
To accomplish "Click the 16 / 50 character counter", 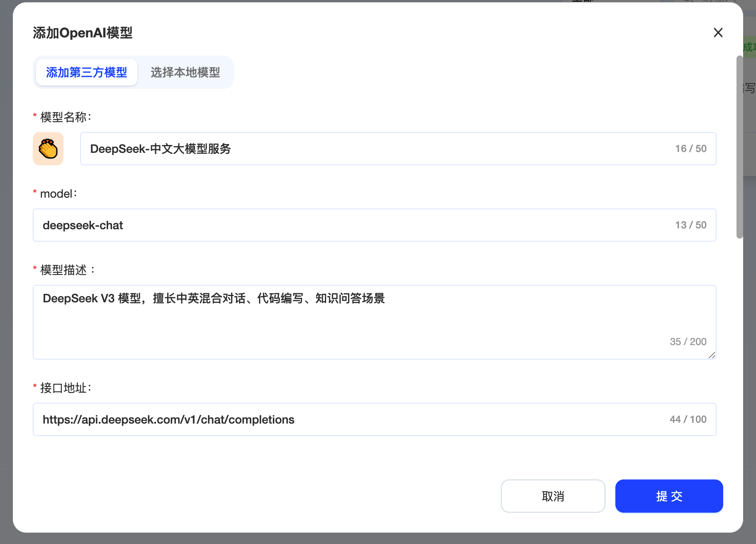I will [x=690, y=149].
